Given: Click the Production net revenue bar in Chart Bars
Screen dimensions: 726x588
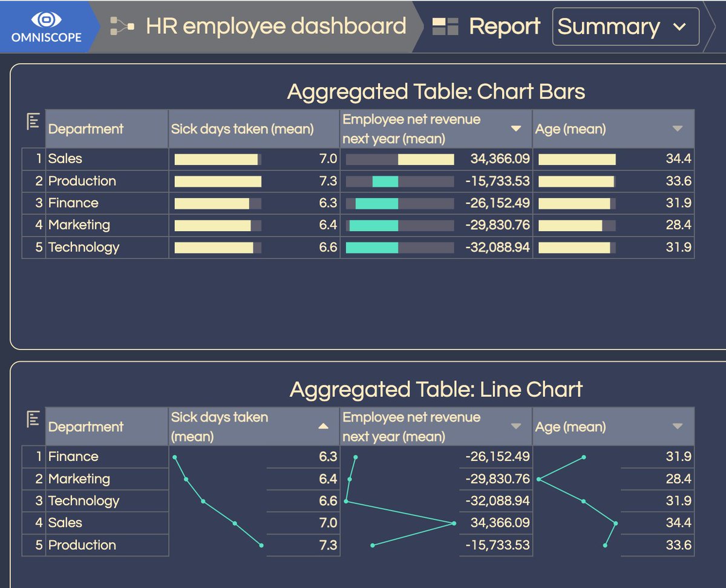Looking at the screenshot, I should point(385,181).
